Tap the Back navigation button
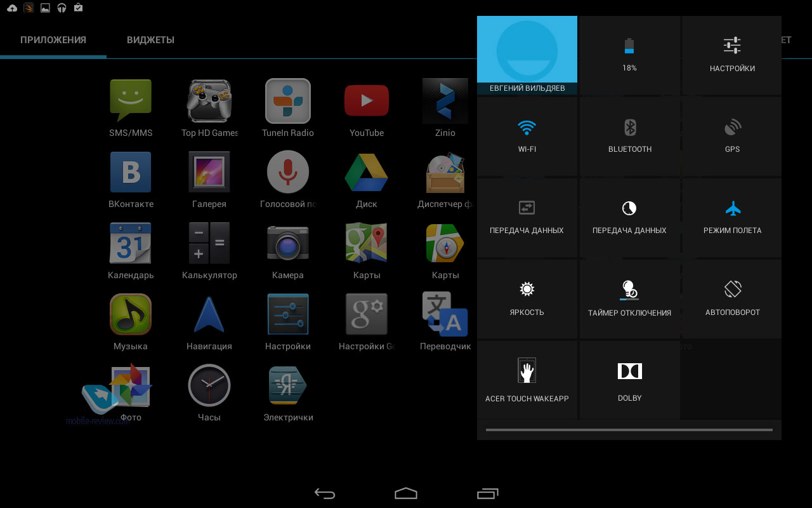 pos(325,493)
